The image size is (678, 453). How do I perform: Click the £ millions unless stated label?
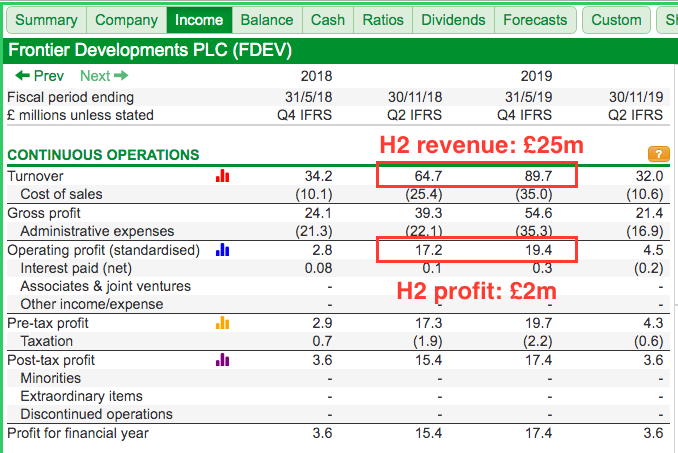80,115
